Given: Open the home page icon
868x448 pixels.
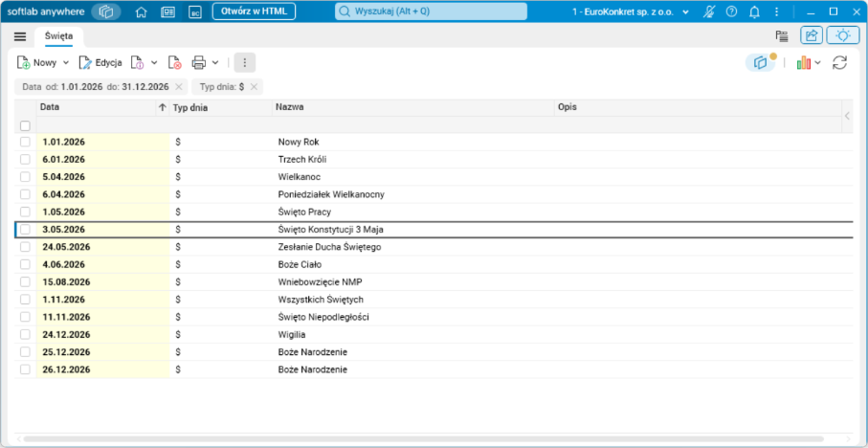Looking at the screenshot, I should [x=142, y=11].
